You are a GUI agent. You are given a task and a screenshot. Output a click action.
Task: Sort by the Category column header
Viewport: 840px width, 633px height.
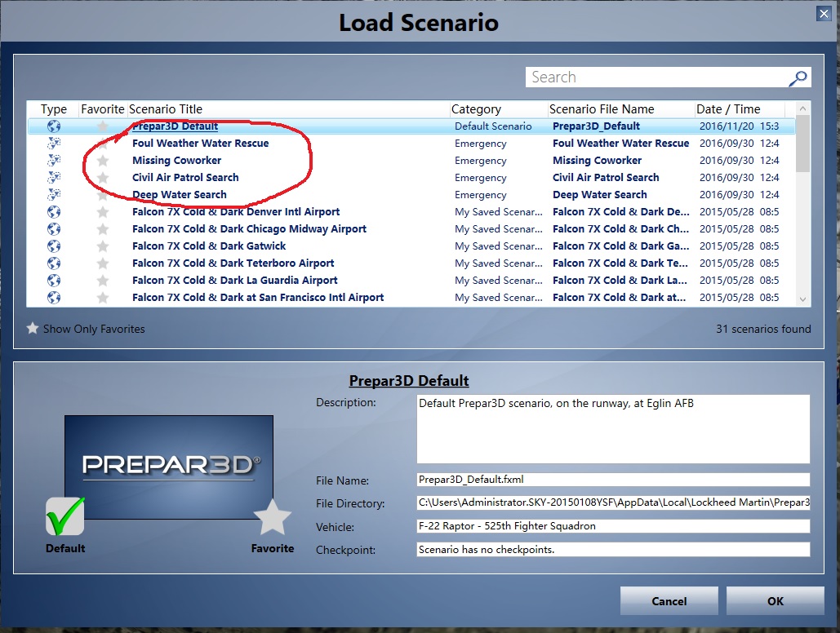[x=477, y=109]
